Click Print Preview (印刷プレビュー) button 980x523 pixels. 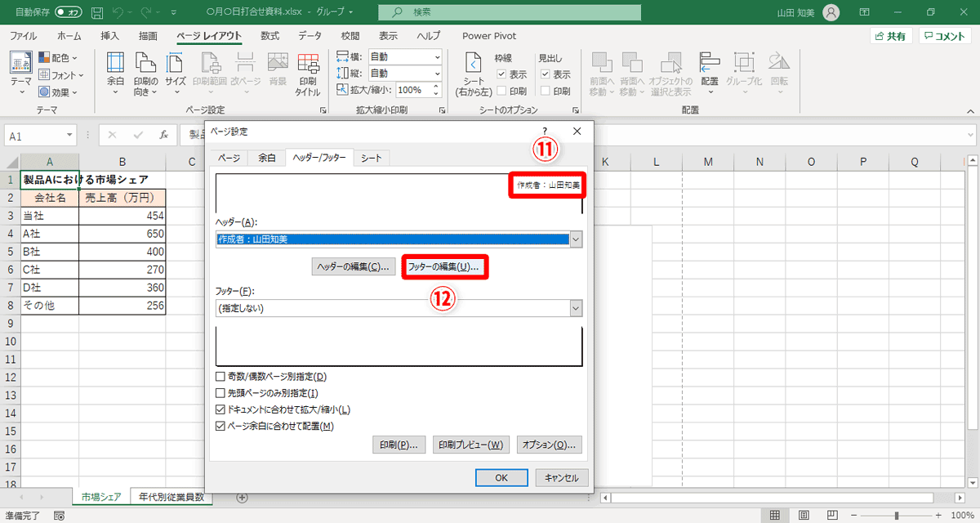click(471, 445)
